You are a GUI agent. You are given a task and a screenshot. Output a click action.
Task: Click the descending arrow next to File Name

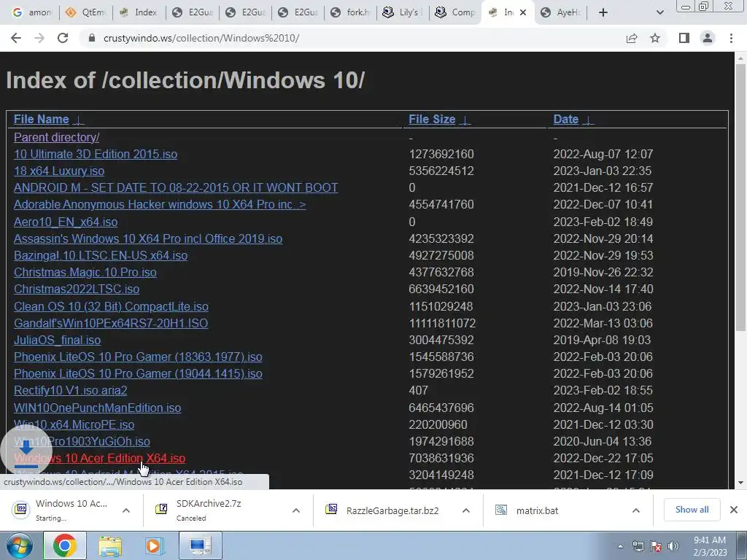coord(79,120)
